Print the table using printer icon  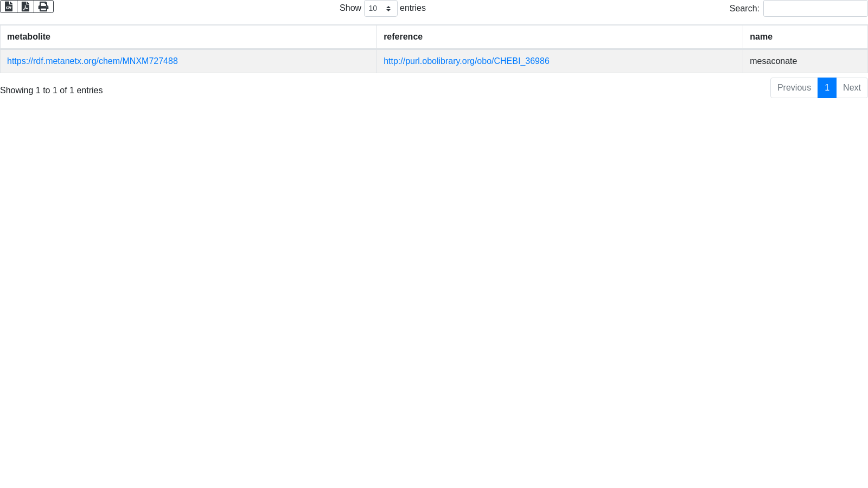click(43, 7)
